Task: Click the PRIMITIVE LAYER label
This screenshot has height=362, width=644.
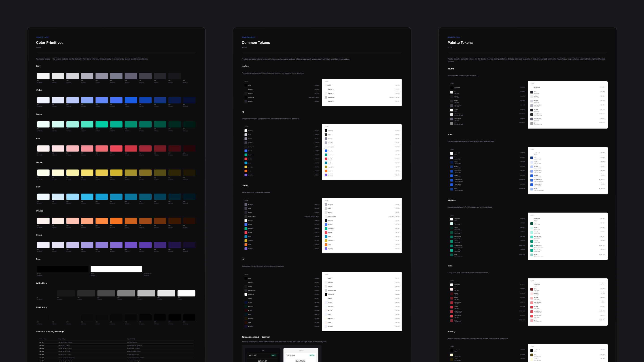Action: (x=42, y=37)
